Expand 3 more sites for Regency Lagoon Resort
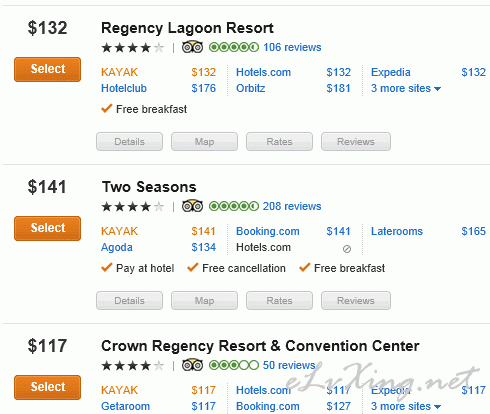490x414 pixels. 406,88
